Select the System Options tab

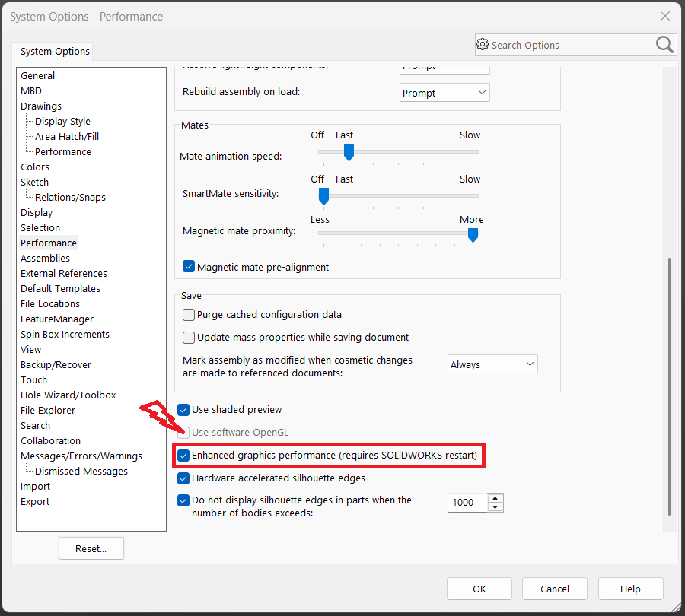pos(55,52)
